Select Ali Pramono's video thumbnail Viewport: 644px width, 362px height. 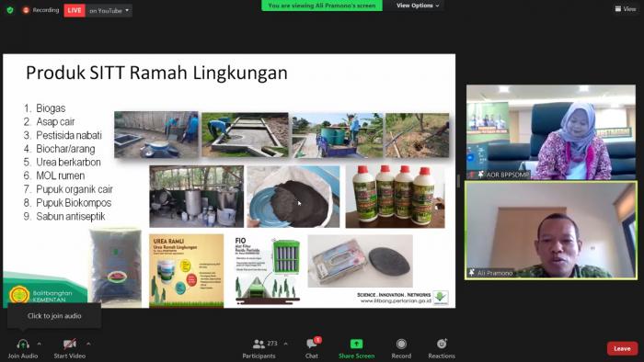[x=551, y=231]
